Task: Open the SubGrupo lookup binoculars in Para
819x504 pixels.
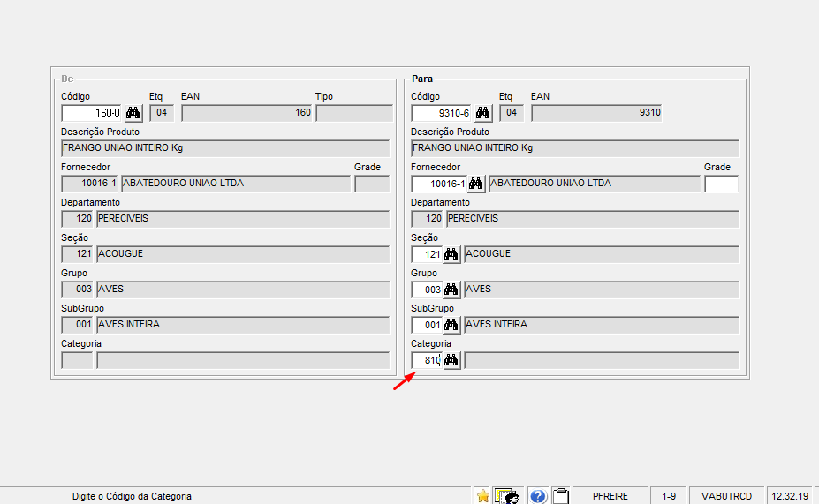Action: [451, 325]
